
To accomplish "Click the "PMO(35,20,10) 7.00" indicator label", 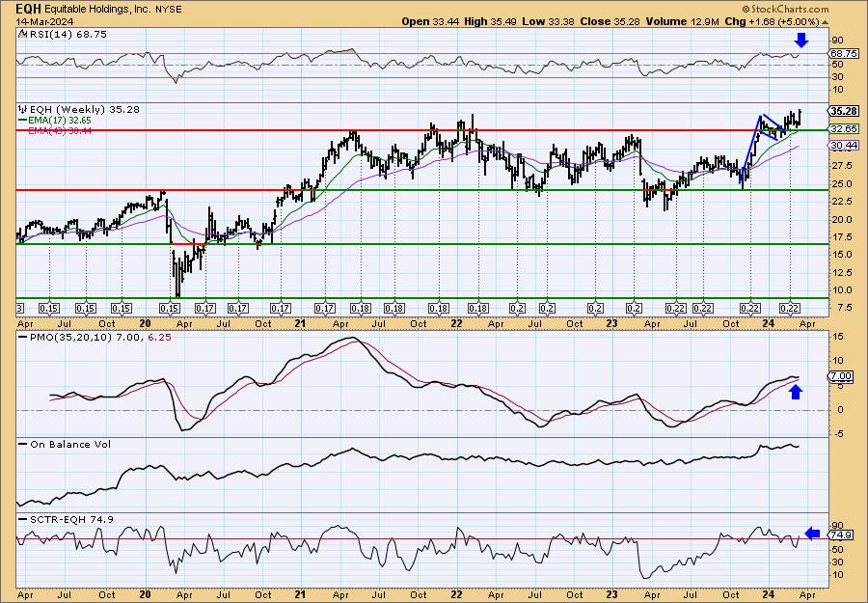I will coord(87,338).
